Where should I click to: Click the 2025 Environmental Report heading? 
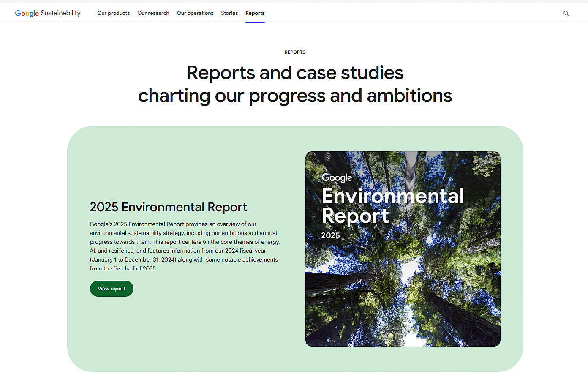169,207
